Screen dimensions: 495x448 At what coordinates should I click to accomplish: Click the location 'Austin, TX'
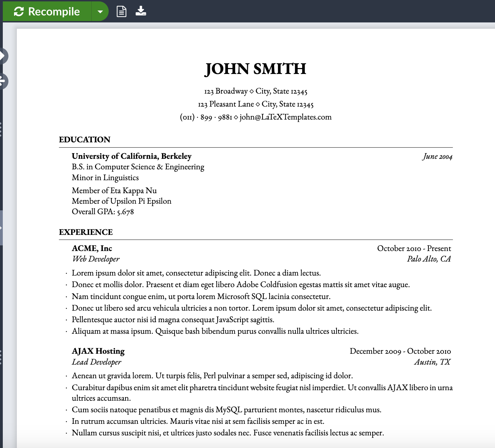432,362
